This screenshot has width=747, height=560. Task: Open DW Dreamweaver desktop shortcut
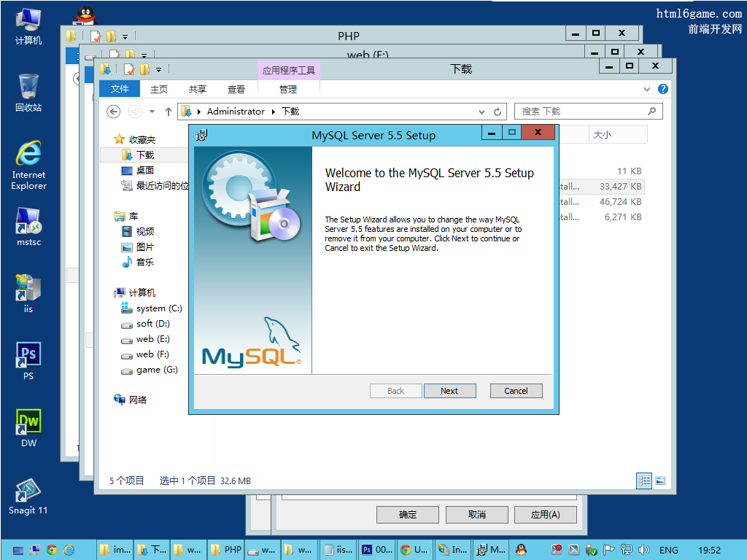(x=28, y=427)
